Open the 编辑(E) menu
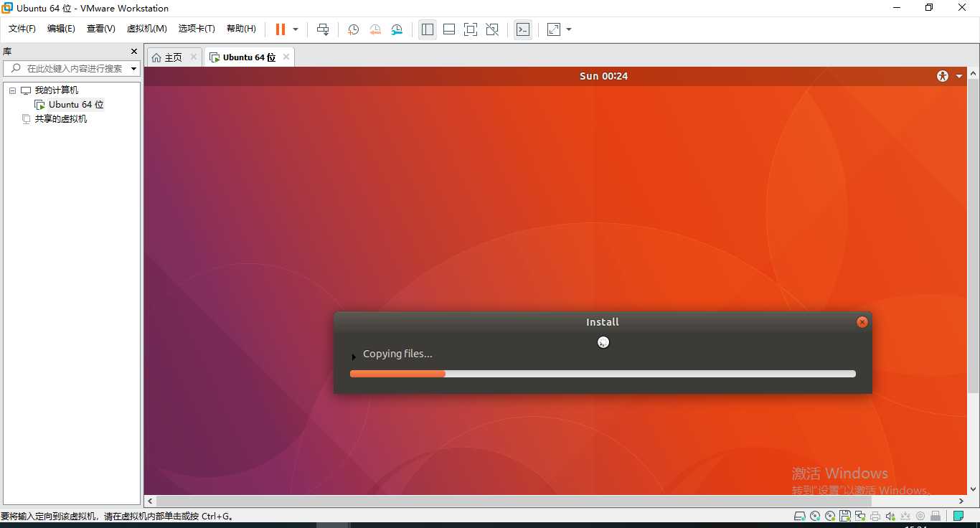980x528 pixels. coord(61,29)
